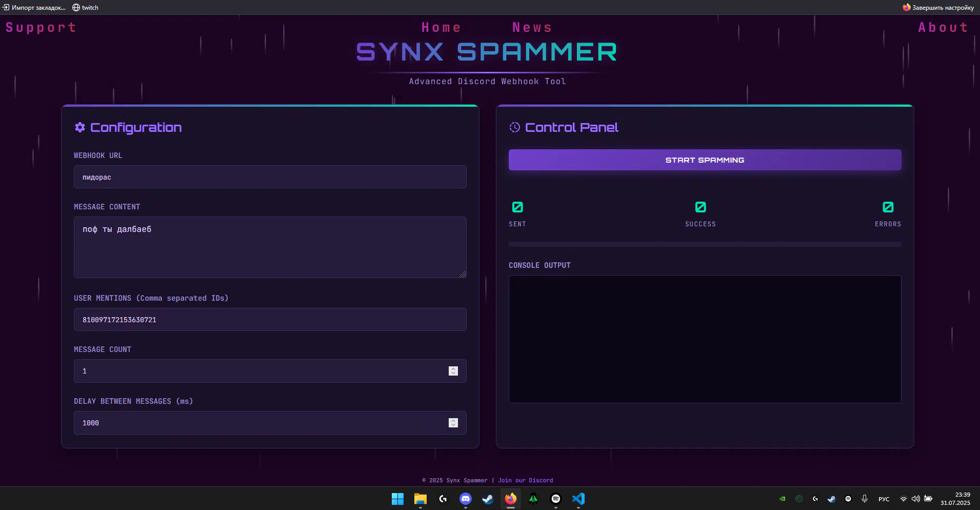The image size is (980, 510).
Task: Click the Steam tray icon
Action: (x=832, y=499)
